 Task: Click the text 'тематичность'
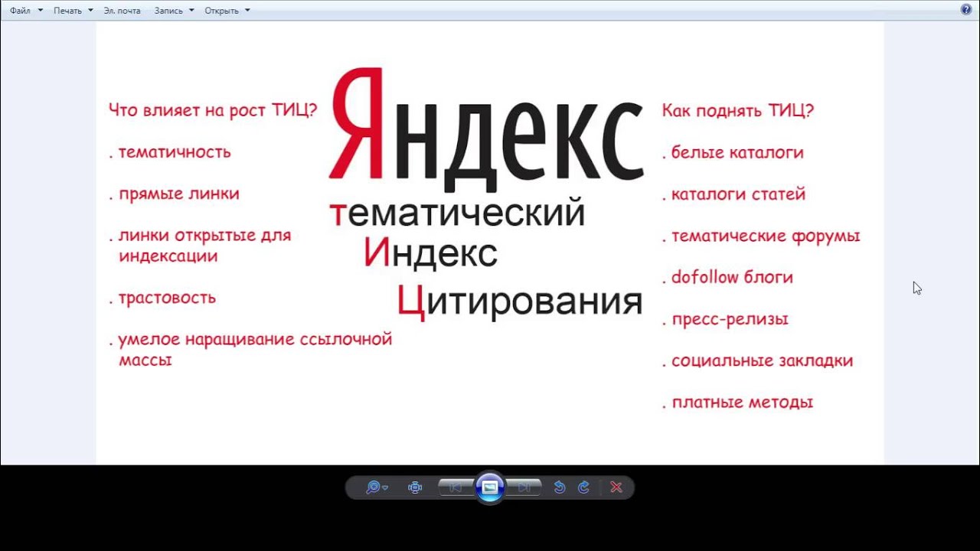pos(174,152)
